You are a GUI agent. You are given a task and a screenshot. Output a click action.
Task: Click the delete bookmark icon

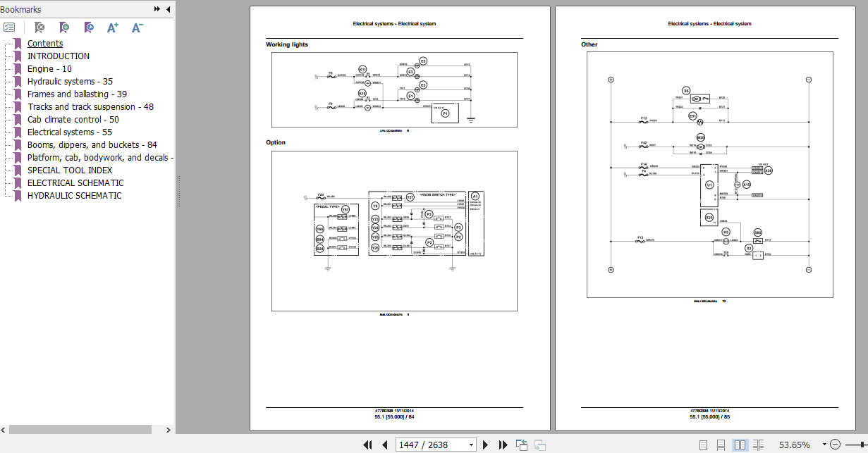(x=39, y=27)
